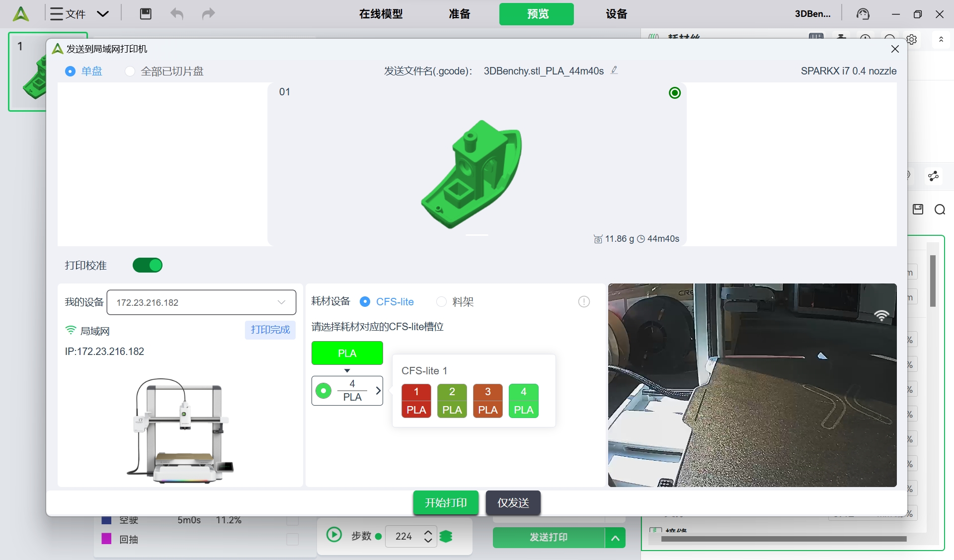This screenshot has width=954, height=560.
Task: Select CFS-lite slot 1 red PLA swatch
Action: [x=416, y=401]
